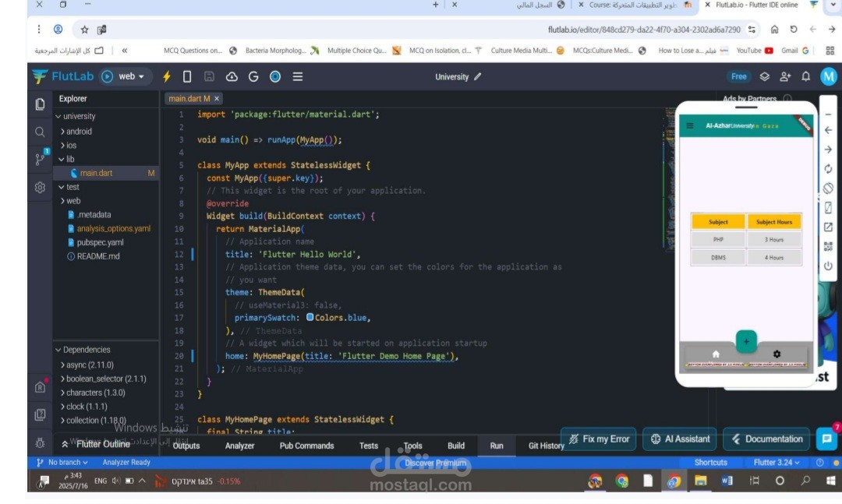Open the M user profile avatar
Screen dimensions: 842x504
(x=829, y=77)
